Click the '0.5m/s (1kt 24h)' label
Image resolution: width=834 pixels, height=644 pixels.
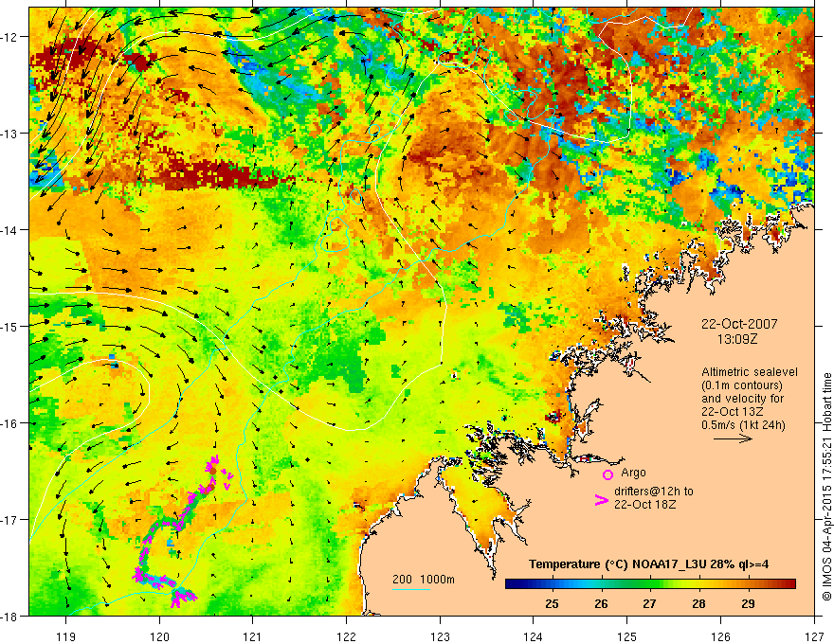coord(743,425)
